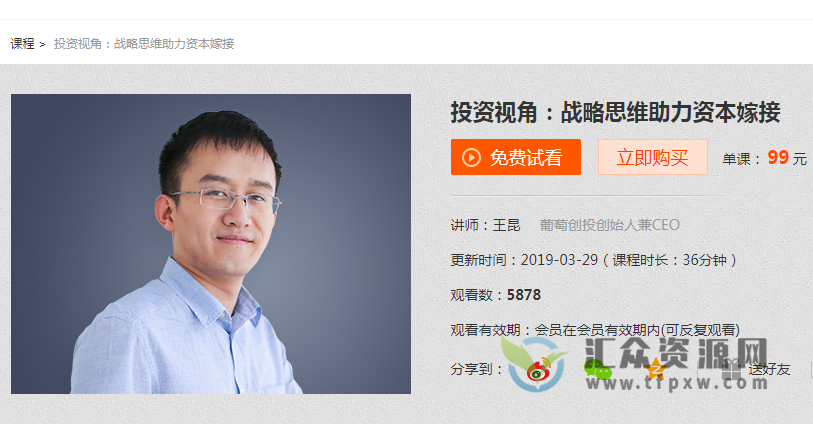Click 葡萄创投创始人兼CEO instructor description

point(609,225)
